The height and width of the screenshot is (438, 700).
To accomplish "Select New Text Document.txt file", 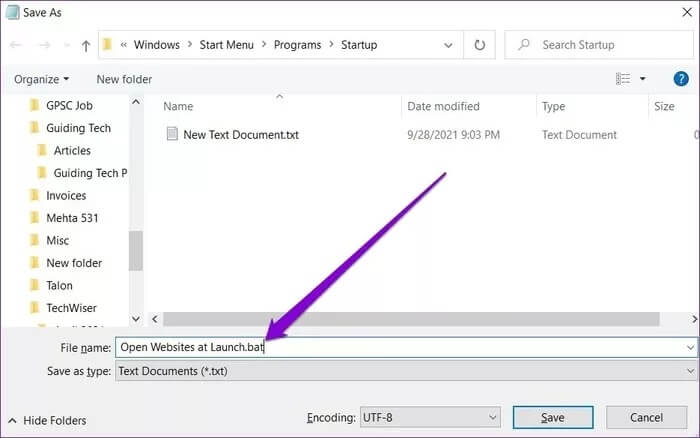I will tap(241, 135).
